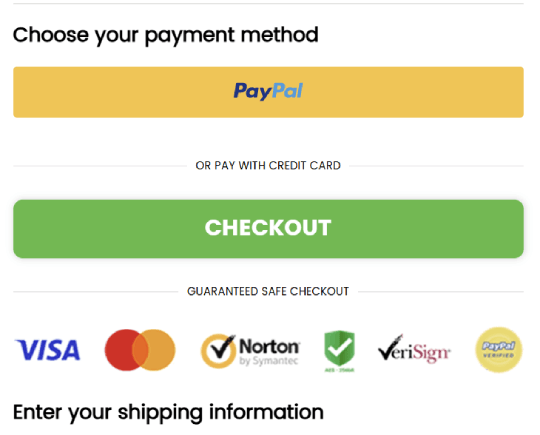The image size is (540, 435).
Task: Click the AES-256 label under the shield
Action: click(340, 370)
